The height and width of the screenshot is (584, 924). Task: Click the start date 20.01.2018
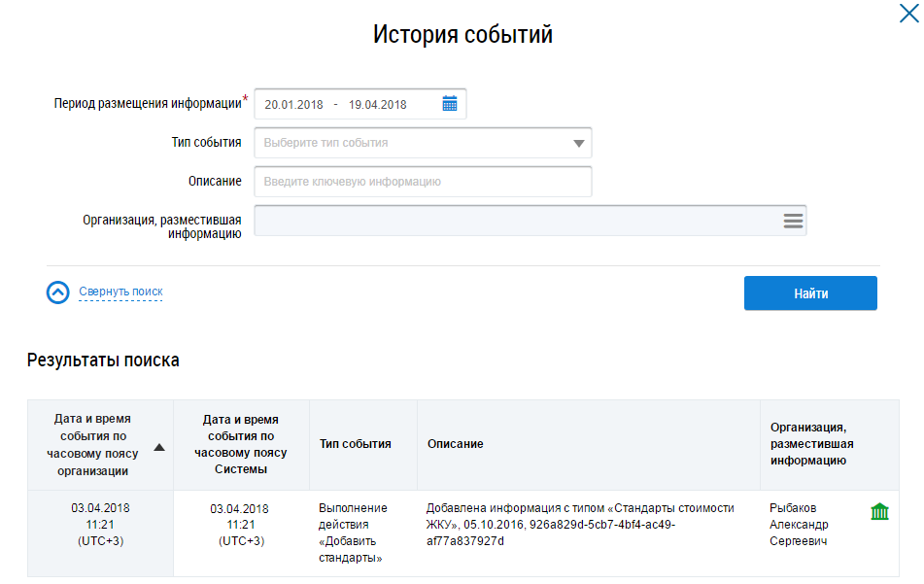coord(292,105)
